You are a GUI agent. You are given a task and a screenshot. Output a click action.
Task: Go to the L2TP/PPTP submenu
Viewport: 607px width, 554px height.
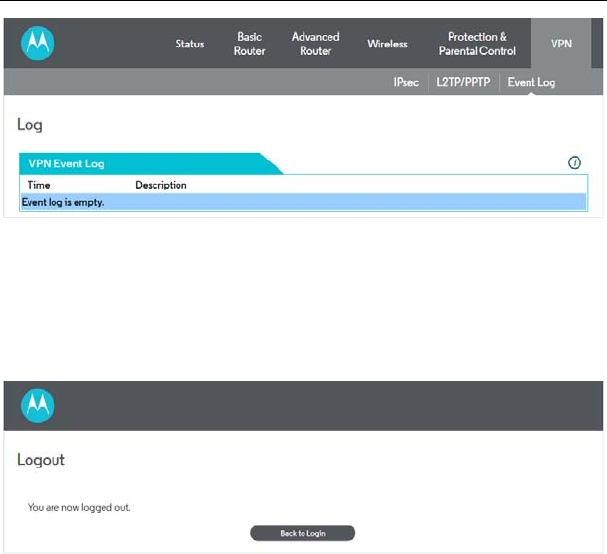pyautogui.click(x=463, y=82)
